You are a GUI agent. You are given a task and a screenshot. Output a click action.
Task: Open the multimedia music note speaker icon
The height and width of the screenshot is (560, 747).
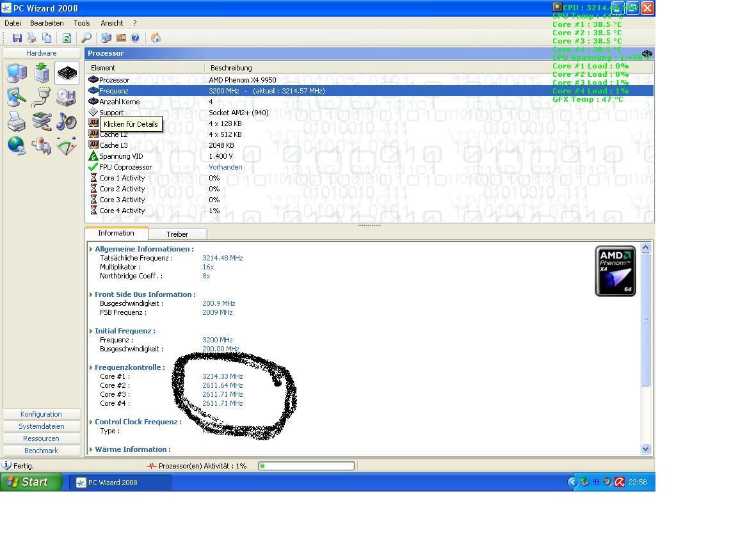(67, 122)
